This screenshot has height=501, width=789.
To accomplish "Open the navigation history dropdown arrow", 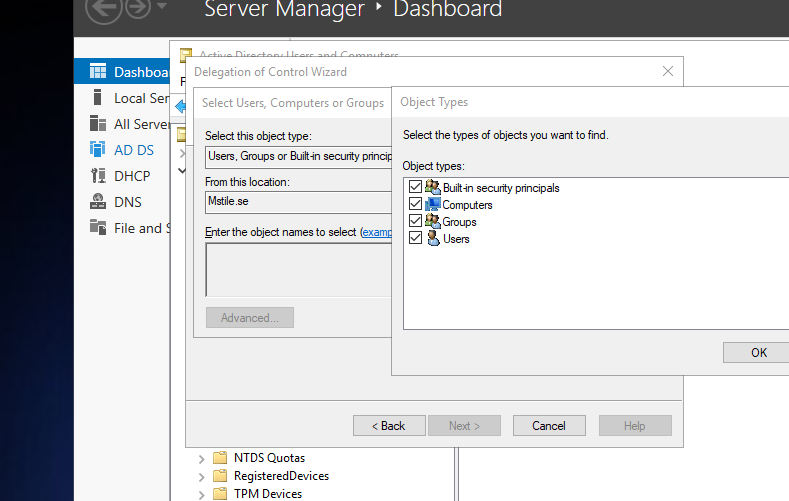I will (x=162, y=6).
